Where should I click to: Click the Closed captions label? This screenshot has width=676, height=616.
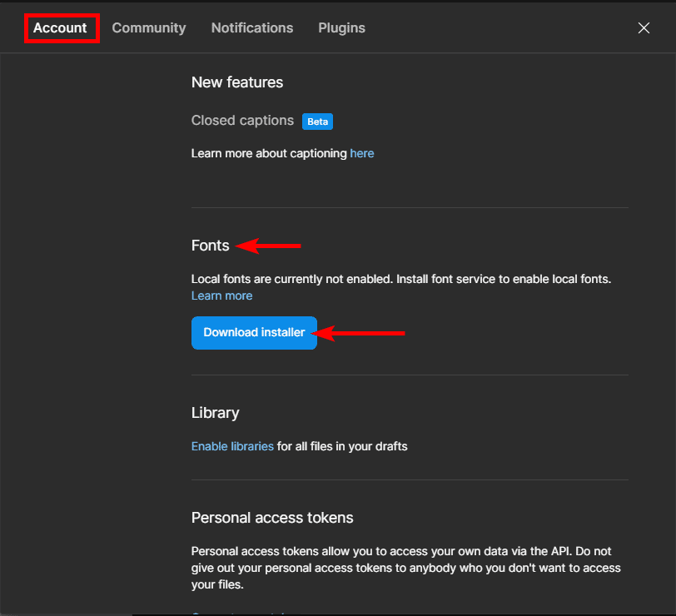coord(242,120)
